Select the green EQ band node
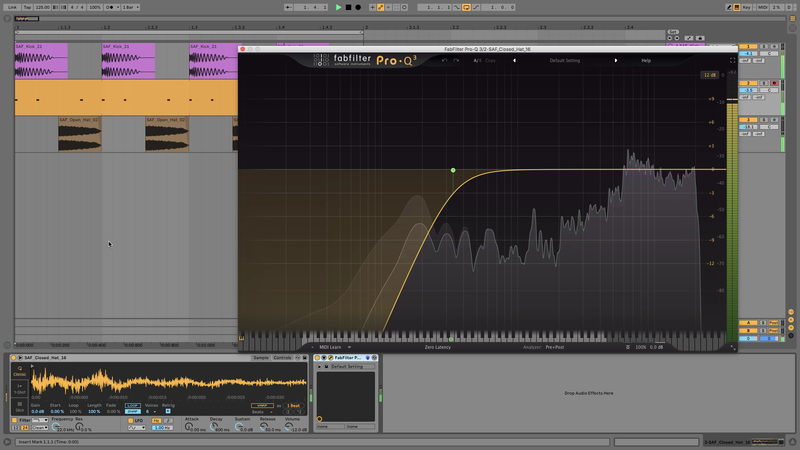Viewport: 800px width, 450px height. coord(453,170)
